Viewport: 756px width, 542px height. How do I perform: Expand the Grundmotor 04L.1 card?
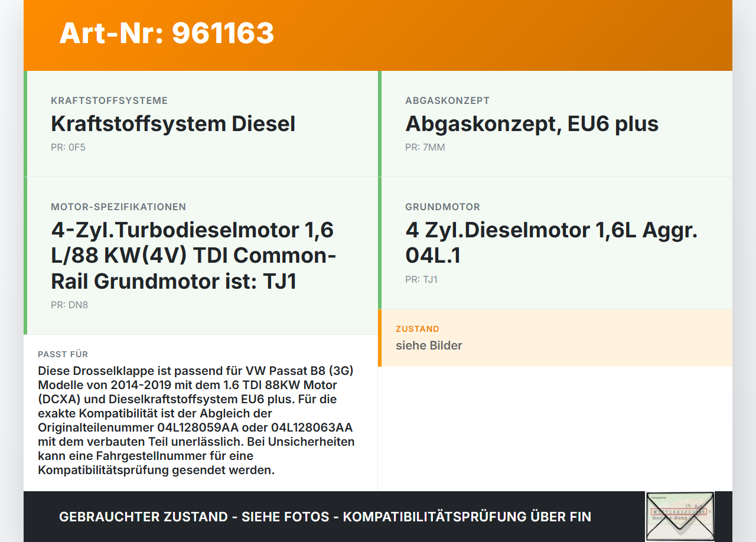(555, 242)
